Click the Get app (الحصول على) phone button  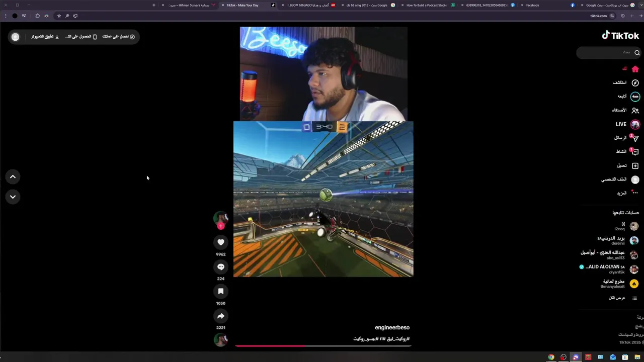pyautogui.click(x=80, y=37)
